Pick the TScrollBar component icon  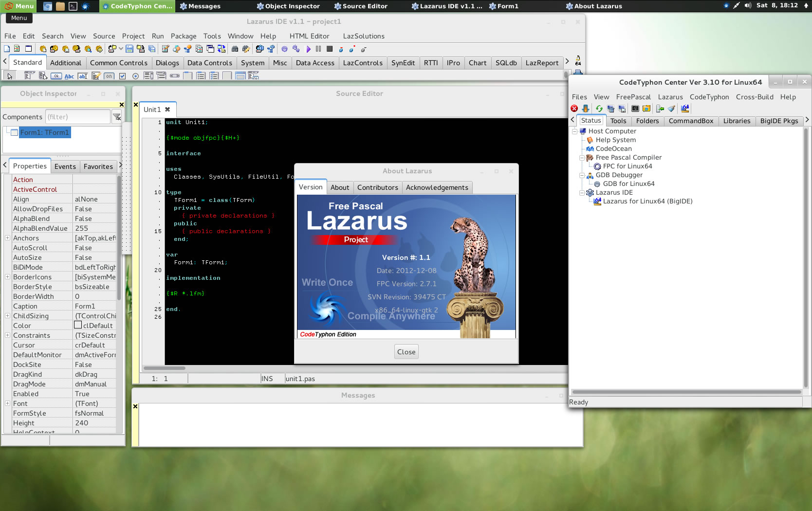pos(175,76)
